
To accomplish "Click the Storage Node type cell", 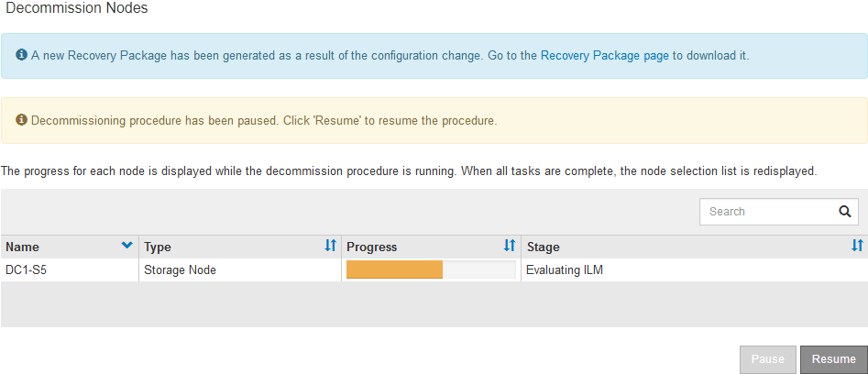I will coord(180,269).
